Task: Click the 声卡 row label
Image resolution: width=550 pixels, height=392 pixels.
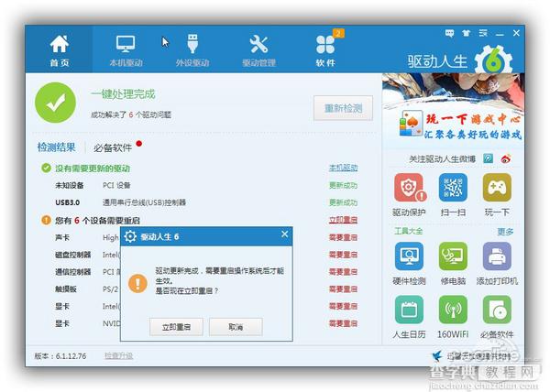Action: tap(62, 237)
